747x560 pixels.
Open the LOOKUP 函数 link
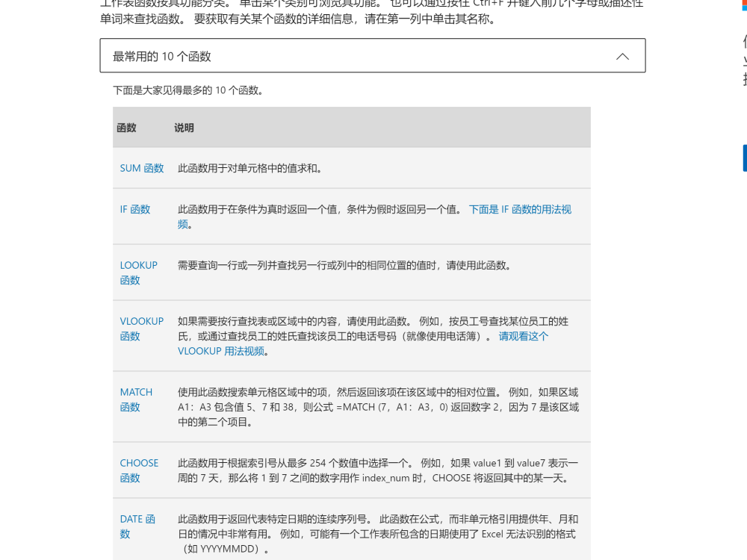coord(139,273)
